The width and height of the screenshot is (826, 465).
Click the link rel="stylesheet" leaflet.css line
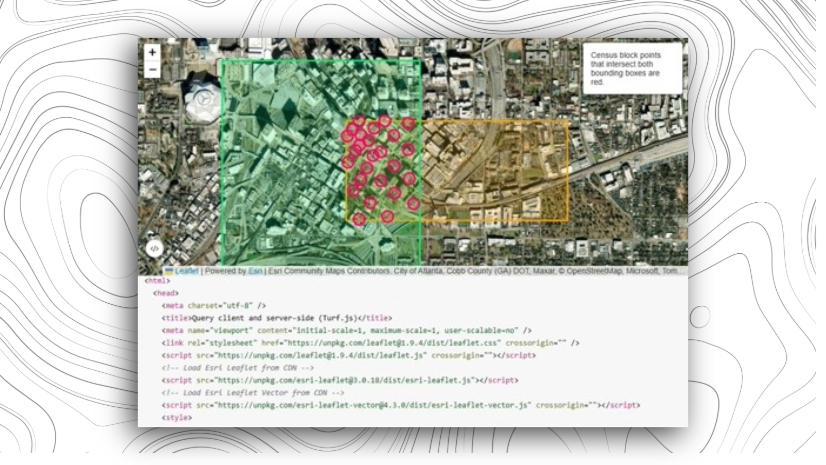pos(370,343)
